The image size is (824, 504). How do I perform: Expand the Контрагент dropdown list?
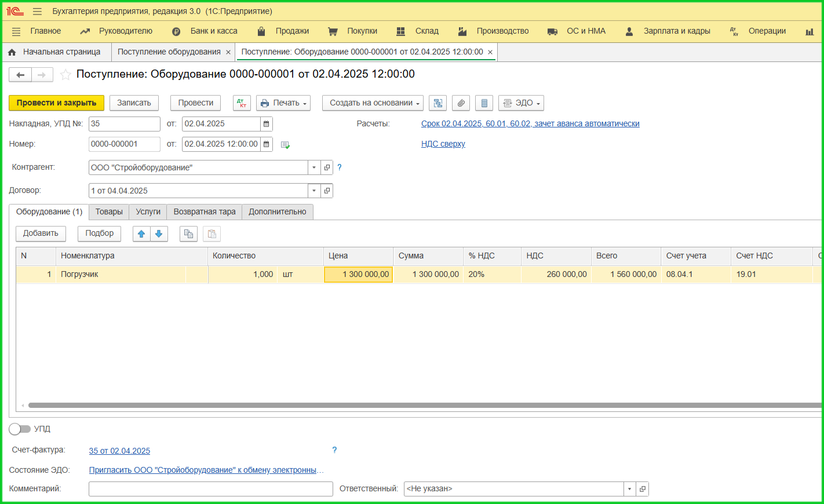pyautogui.click(x=314, y=167)
